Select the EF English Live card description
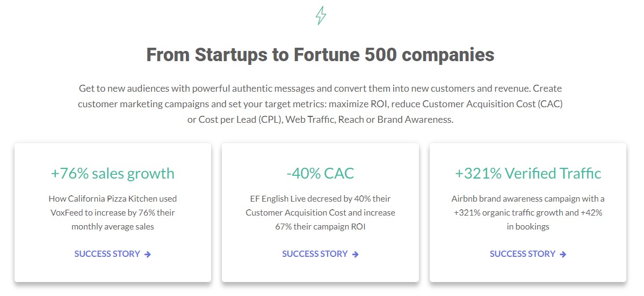Screen dimensions: 644x296 pos(320,213)
